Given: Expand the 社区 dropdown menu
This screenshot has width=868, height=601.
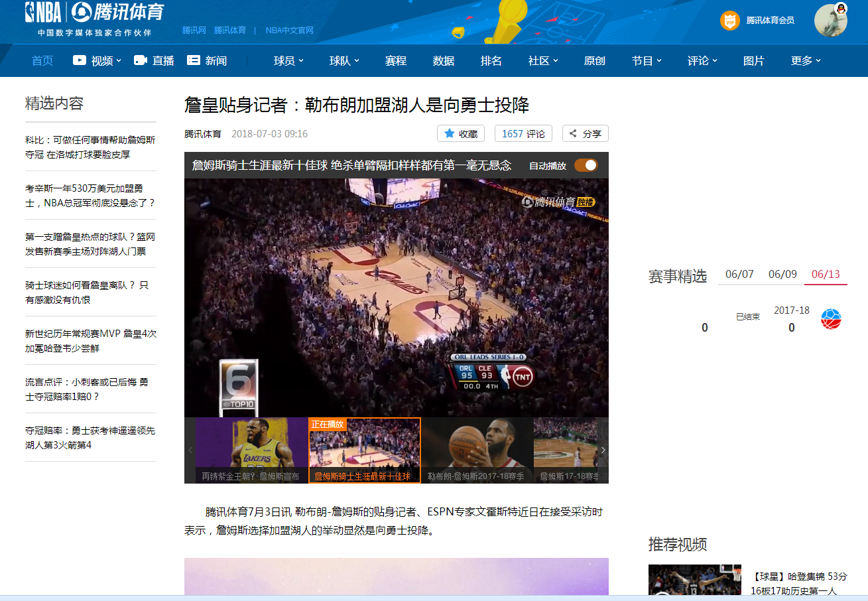Looking at the screenshot, I should [x=556, y=60].
